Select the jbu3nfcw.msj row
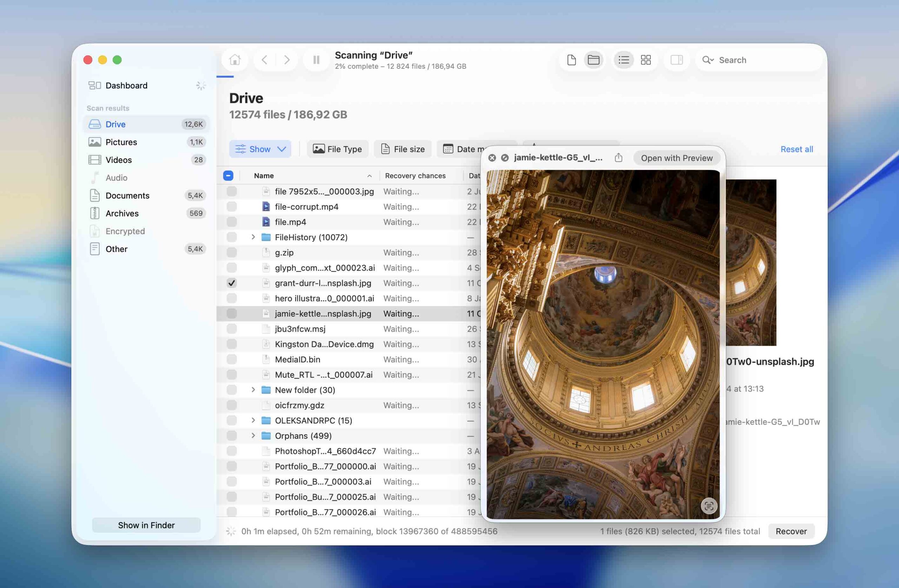The image size is (899, 588). (348, 329)
